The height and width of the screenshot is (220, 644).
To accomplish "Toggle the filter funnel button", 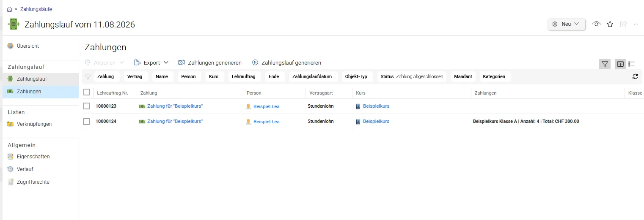I will [605, 64].
